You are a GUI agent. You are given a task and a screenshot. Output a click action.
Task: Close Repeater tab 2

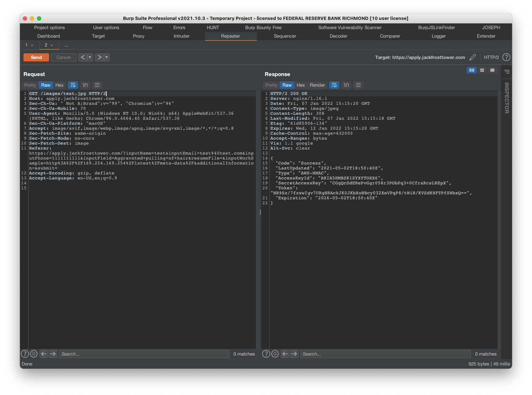pos(52,45)
